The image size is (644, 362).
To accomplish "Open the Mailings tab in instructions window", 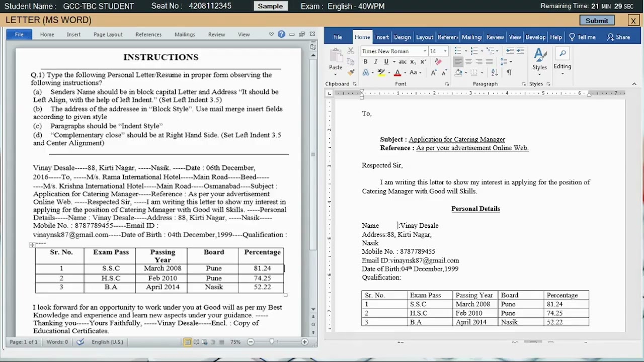I will pyautogui.click(x=185, y=35).
